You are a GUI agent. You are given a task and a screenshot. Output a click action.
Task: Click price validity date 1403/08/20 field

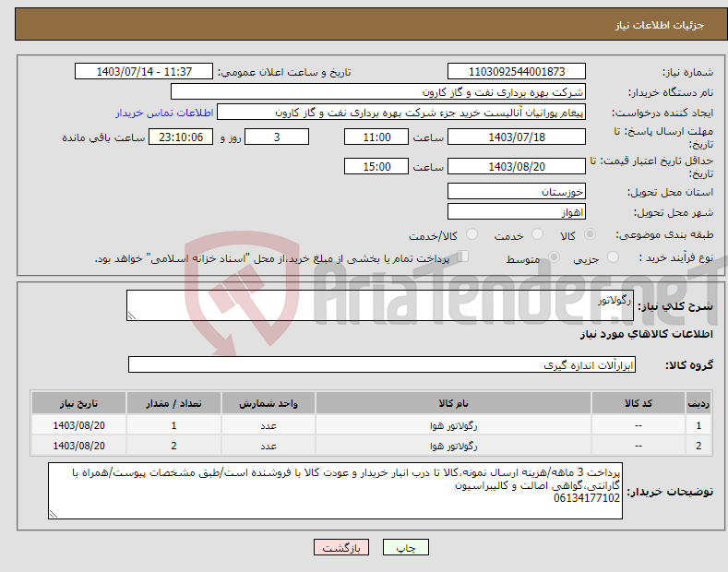point(517,166)
